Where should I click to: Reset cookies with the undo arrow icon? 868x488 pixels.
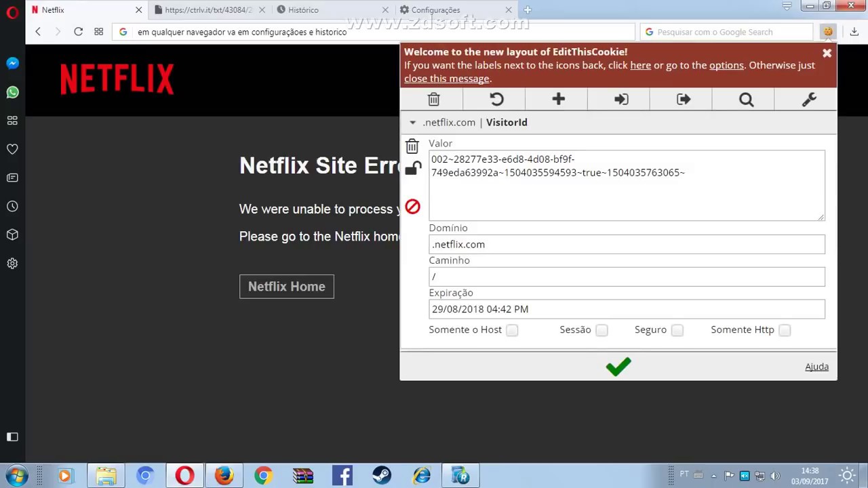click(496, 100)
